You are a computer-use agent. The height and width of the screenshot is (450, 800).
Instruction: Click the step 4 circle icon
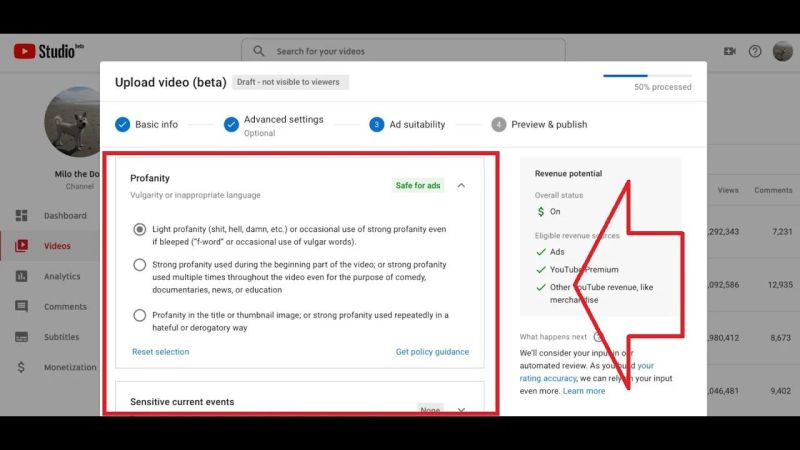click(x=498, y=124)
